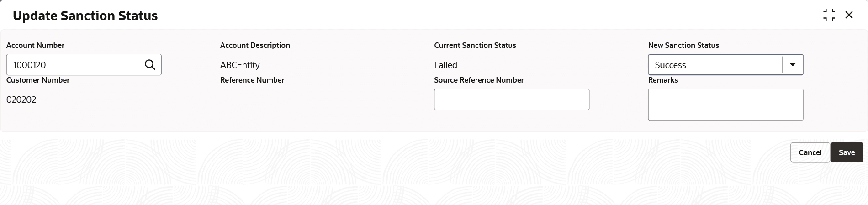Click the customer number 020202
The height and width of the screenshot is (205, 868).
tap(21, 100)
